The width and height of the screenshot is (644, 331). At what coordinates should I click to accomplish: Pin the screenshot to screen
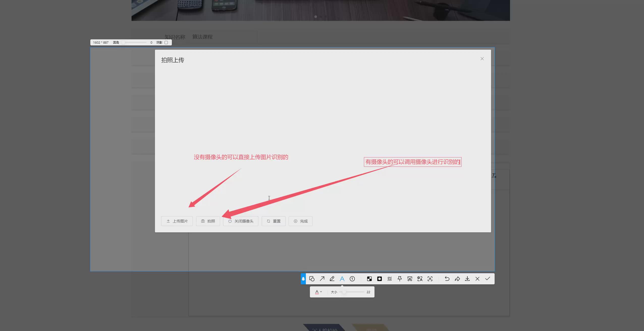click(400, 279)
